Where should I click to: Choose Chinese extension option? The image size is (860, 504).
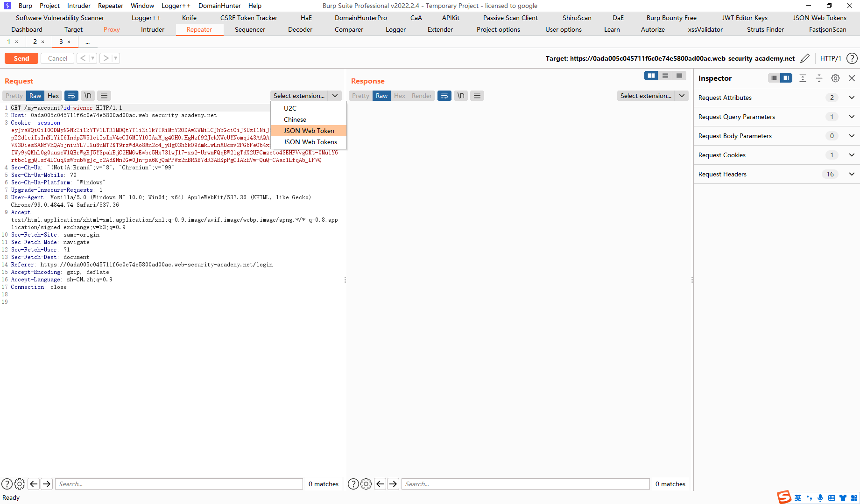pos(309,119)
